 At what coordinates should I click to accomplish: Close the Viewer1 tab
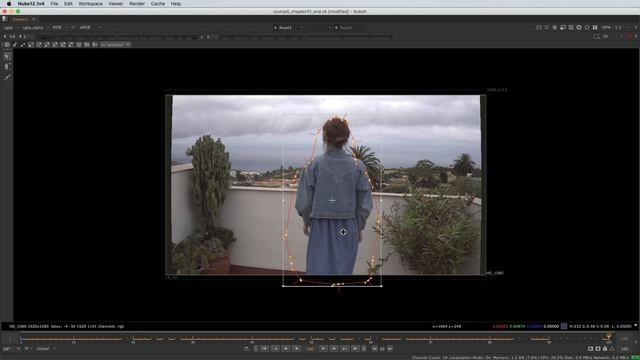33,19
